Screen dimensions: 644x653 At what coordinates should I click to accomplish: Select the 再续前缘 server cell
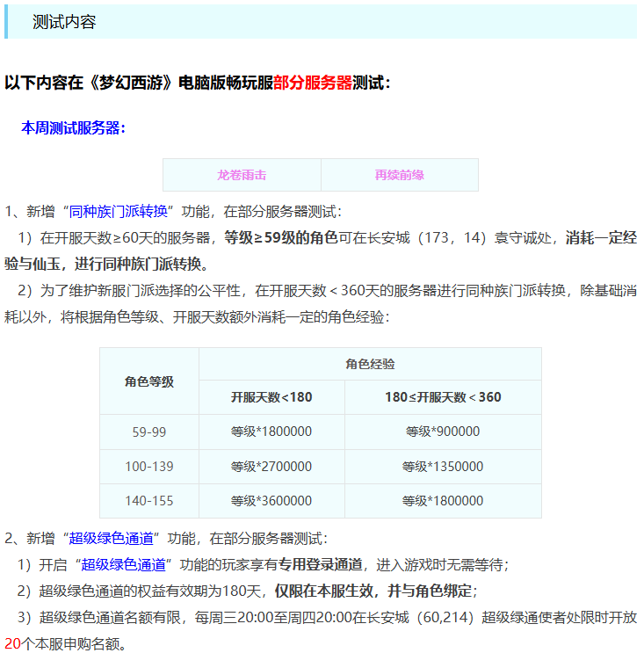click(x=400, y=175)
